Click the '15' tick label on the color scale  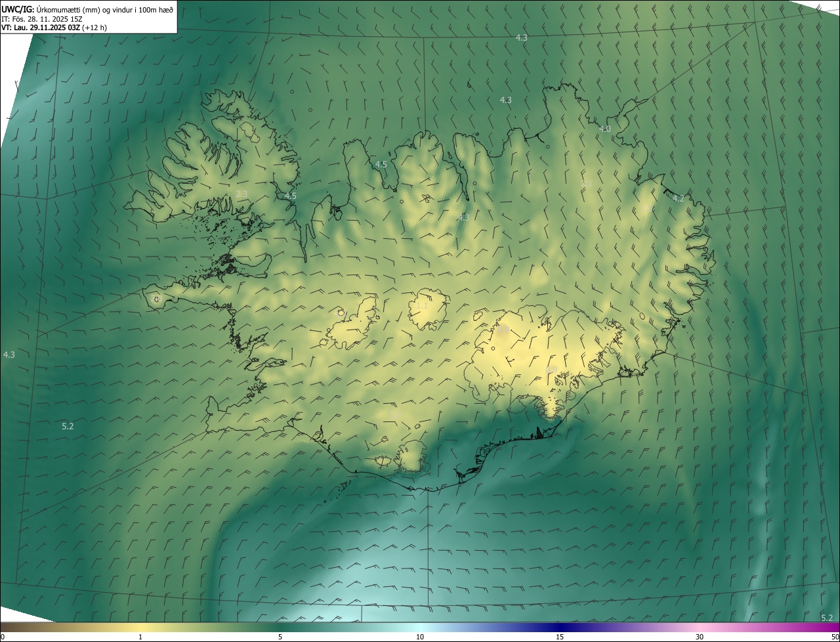[560, 637]
